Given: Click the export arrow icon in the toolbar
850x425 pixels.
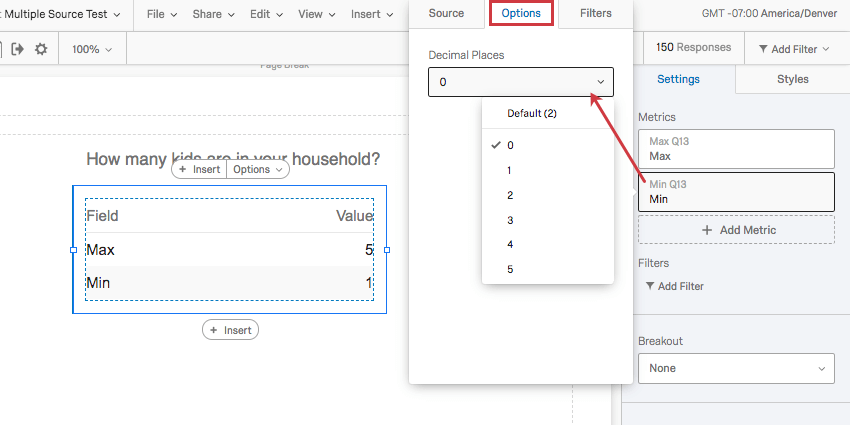Looking at the screenshot, I should 18,49.
